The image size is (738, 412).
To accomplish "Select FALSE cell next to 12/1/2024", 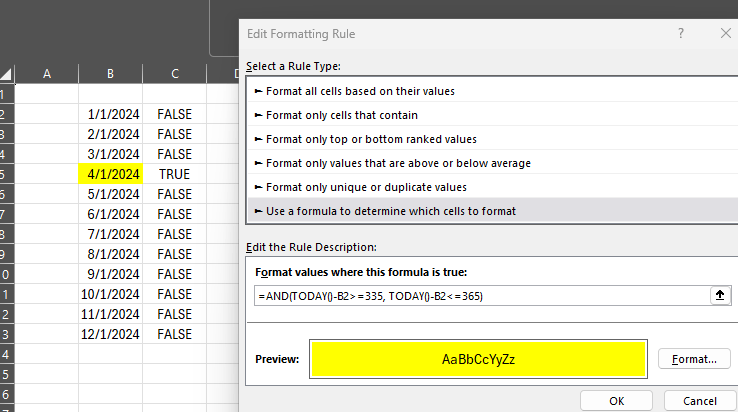I will [175, 334].
